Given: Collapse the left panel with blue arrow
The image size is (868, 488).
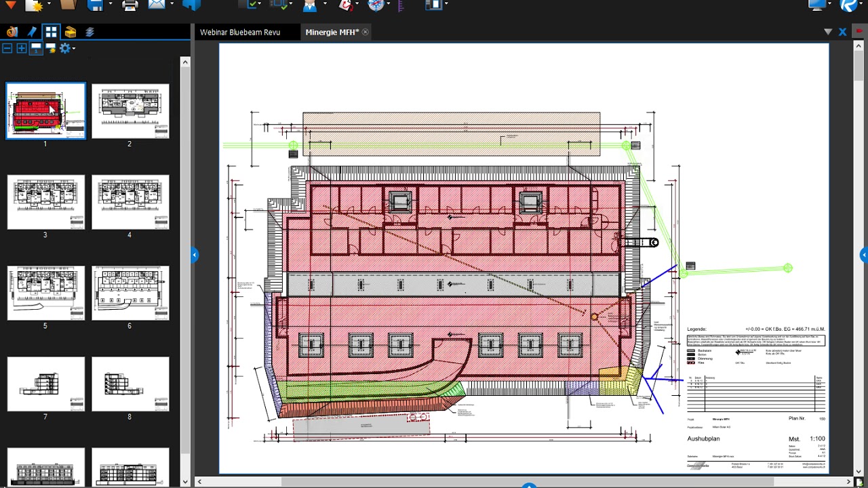Looking at the screenshot, I should 194,255.
